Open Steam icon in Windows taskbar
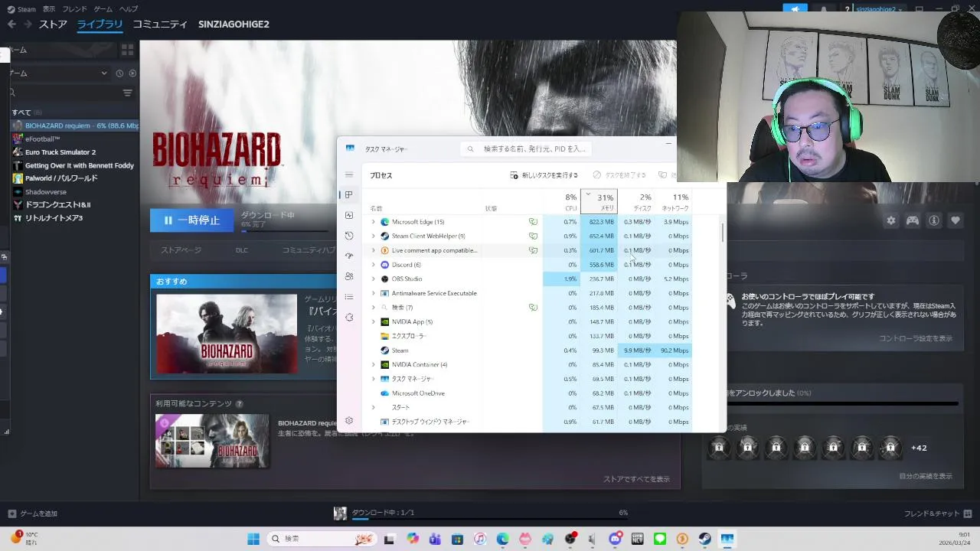Screen dimensions: 980x551 704,539
